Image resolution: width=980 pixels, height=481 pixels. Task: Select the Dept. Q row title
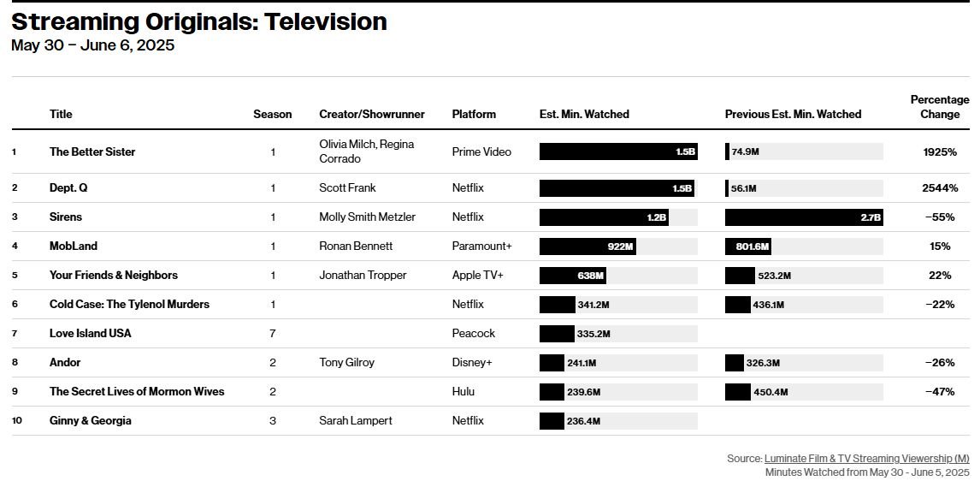(x=68, y=187)
